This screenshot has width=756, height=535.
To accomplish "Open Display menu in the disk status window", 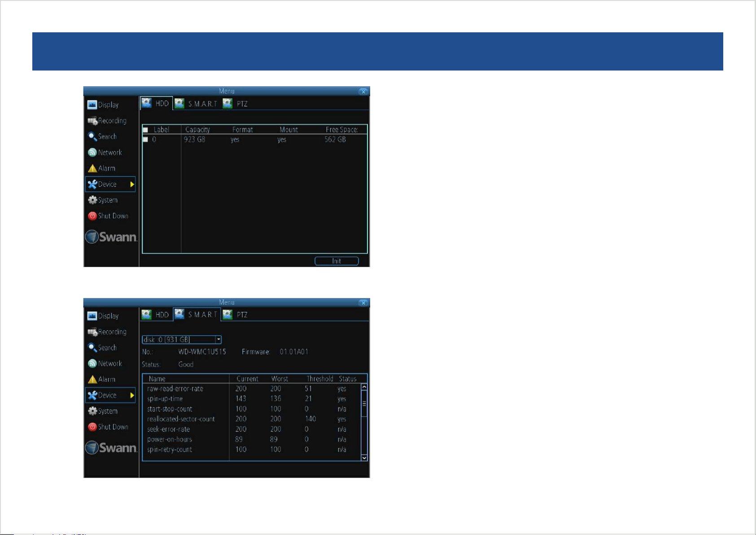I will pos(103,316).
